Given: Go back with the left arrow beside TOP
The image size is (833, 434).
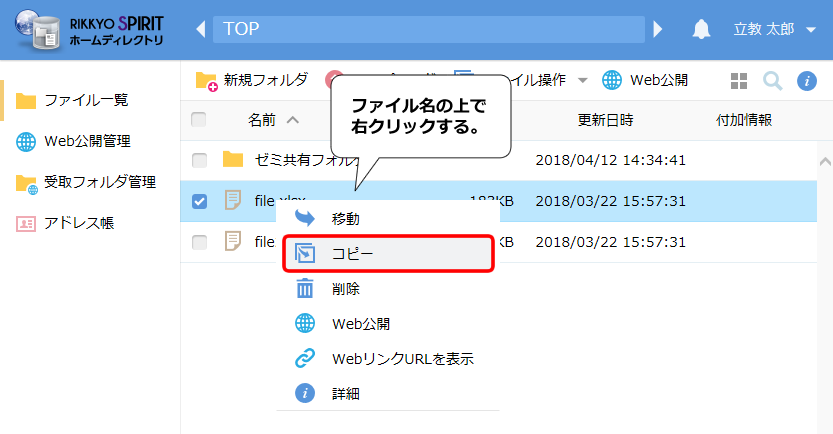Looking at the screenshot, I should (x=201, y=29).
